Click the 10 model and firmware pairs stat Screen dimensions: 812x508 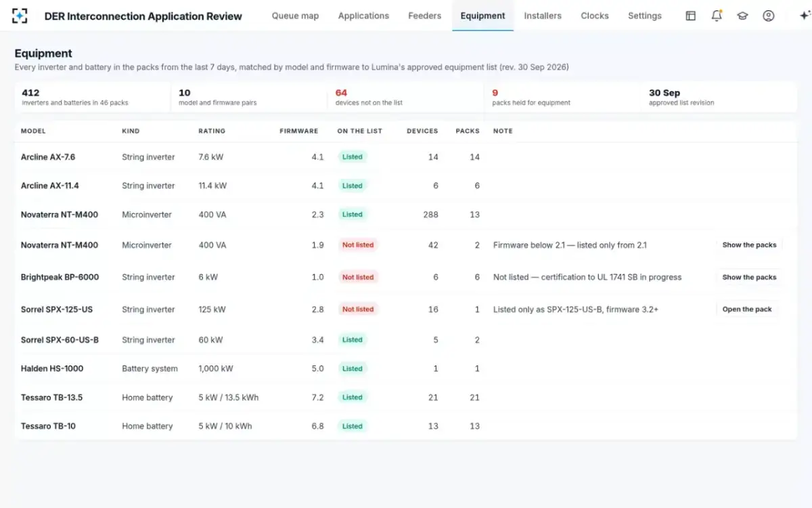(249, 98)
